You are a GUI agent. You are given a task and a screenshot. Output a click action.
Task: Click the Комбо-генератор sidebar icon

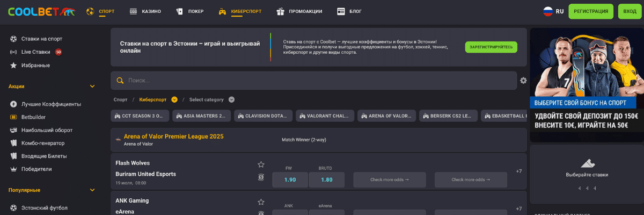[x=13, y=143]
